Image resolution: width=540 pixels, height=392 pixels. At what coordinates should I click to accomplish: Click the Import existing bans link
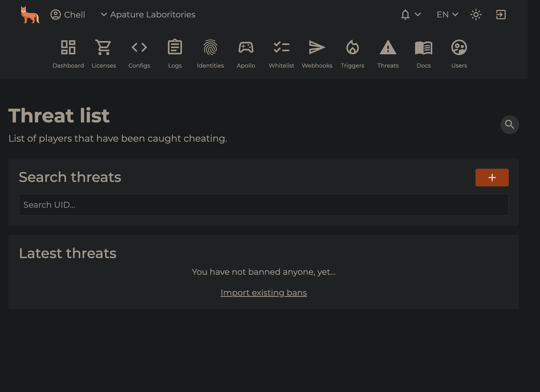pos(263,292)
